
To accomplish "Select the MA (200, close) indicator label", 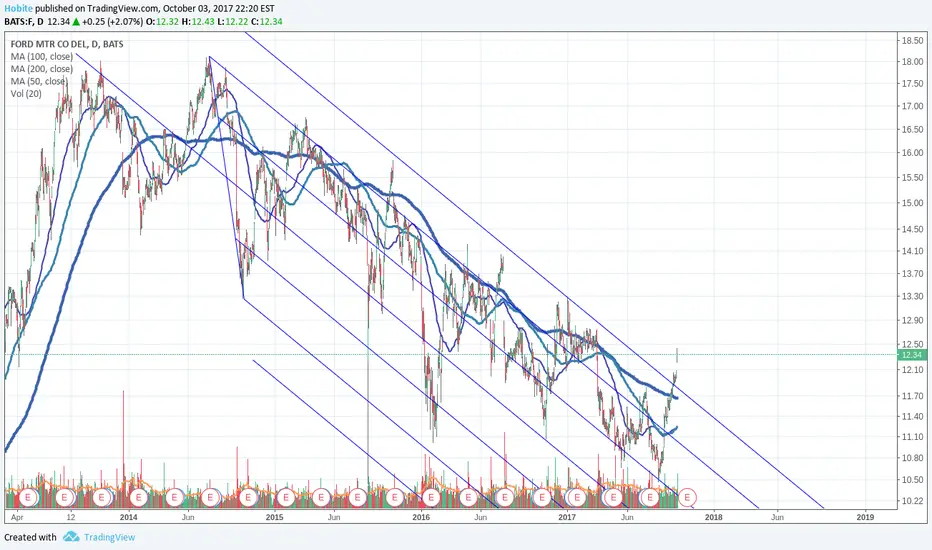I will click(x=42, y=69).
